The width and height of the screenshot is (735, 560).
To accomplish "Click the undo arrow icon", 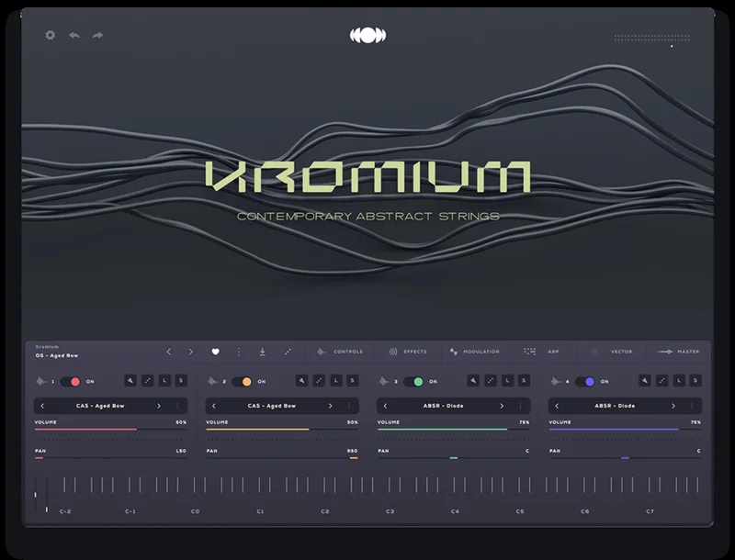I will pyautogui.click(x=74, y=35).
